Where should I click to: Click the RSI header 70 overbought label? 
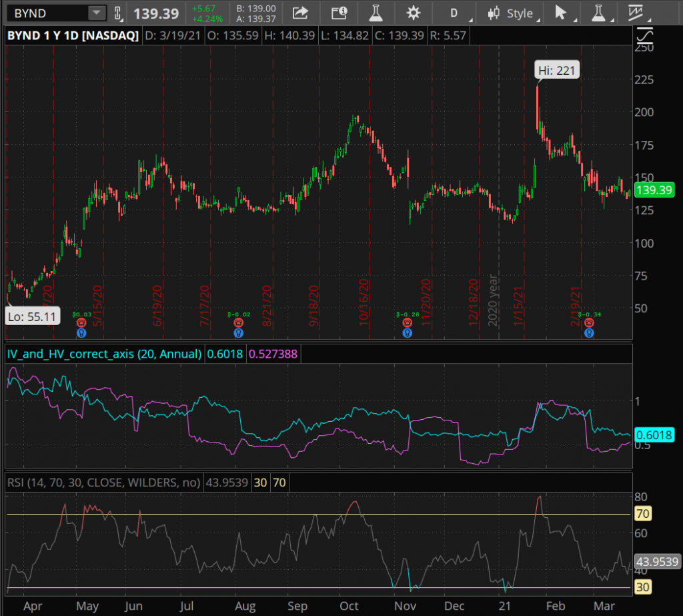[279, 483]
